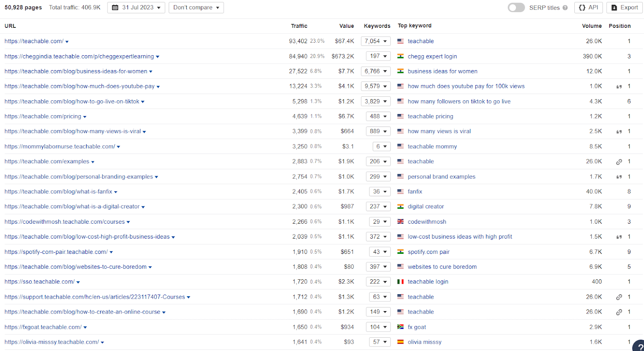The height and width of the screenshot is (351, 644).
Task: Click the India flag next to chegg expert login
Action: [x=400, y=56]
